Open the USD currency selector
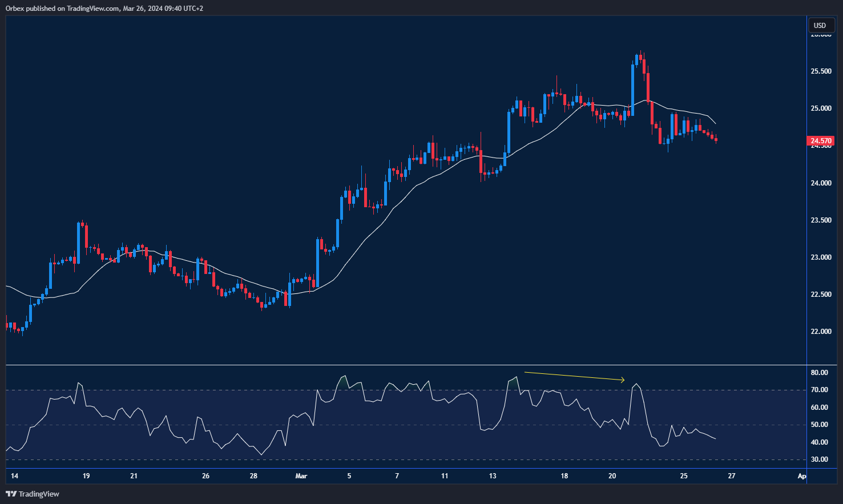The height and width of the screenshot is (504, 843). click(820, 25)
